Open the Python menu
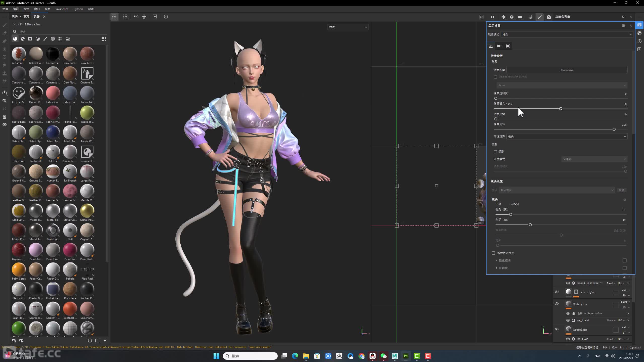This screenshot has height=362, width=644. click(x=78, y=9)
